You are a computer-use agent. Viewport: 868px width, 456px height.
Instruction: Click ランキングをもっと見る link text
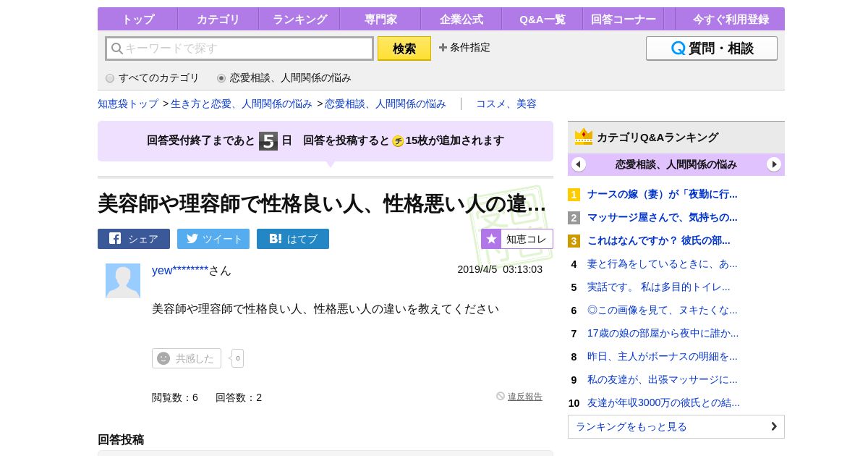pos(631,426)
